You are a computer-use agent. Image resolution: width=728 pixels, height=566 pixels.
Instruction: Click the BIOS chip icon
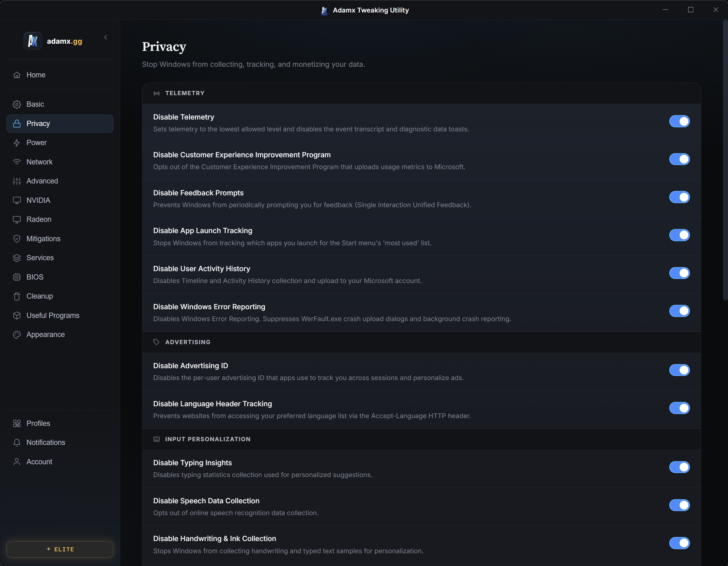click(x=17, y=277)
